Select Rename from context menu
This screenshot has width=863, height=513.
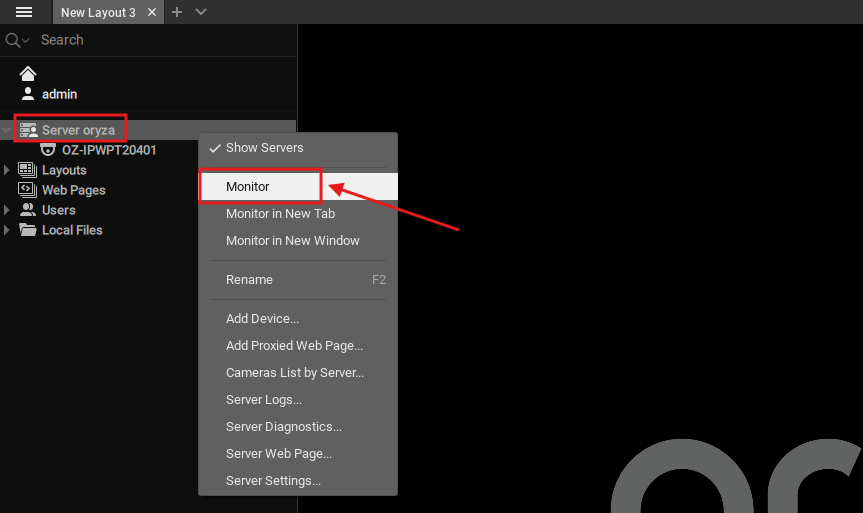pyautogui.click(x=298, y=280)
